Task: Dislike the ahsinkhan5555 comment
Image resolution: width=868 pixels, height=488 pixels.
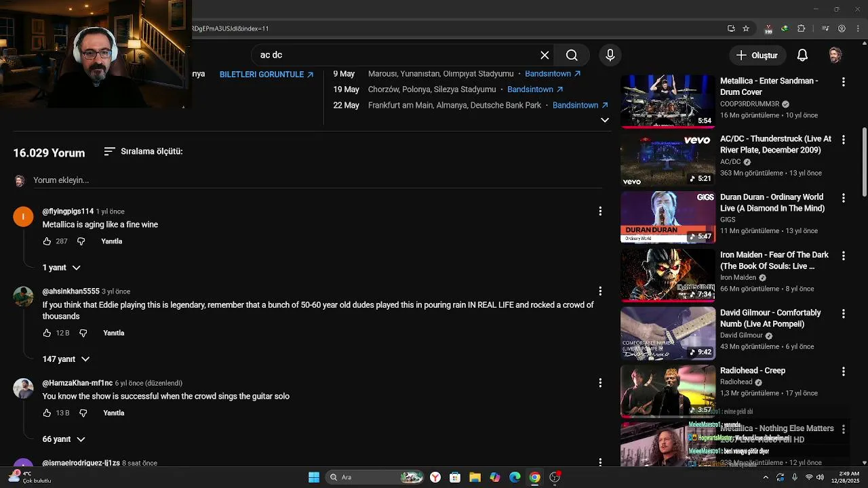Action: pyautogui.click(x=83, y=333)
